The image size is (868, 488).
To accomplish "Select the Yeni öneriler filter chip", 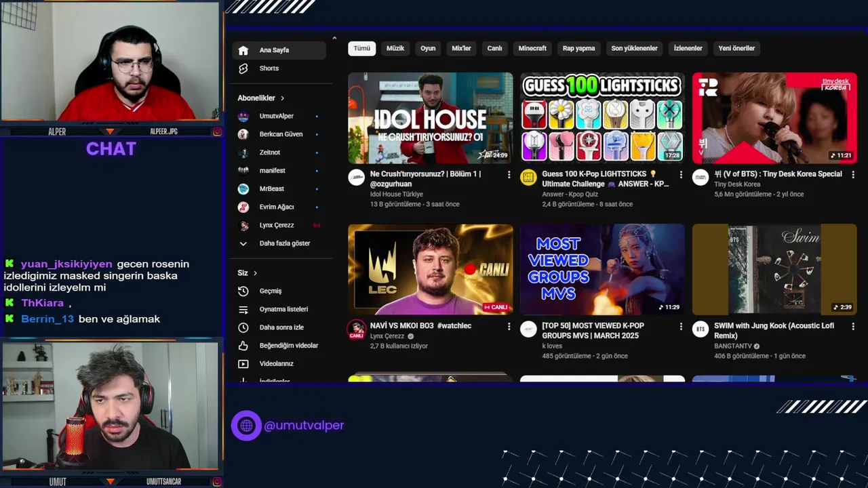I will pos(737,49).
